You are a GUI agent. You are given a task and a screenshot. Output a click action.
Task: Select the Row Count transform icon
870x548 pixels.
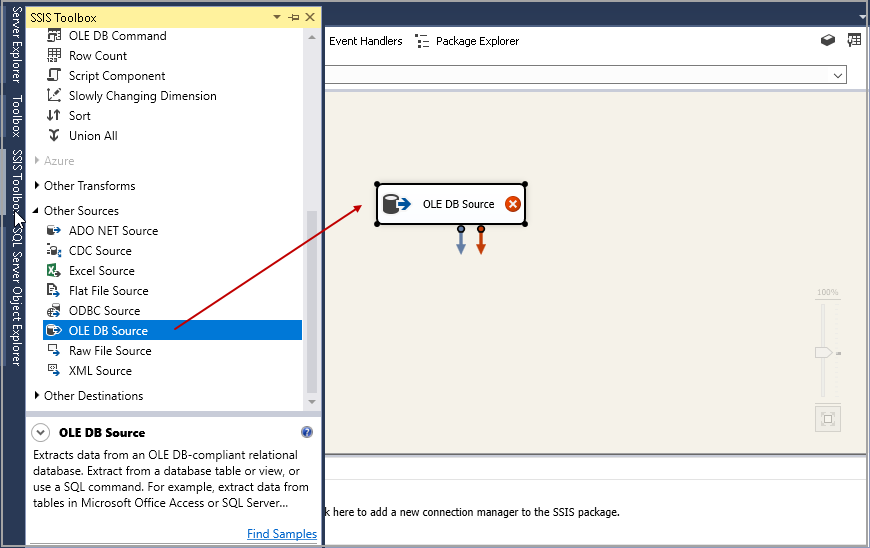pyautogui.click(x=54, y=56)
